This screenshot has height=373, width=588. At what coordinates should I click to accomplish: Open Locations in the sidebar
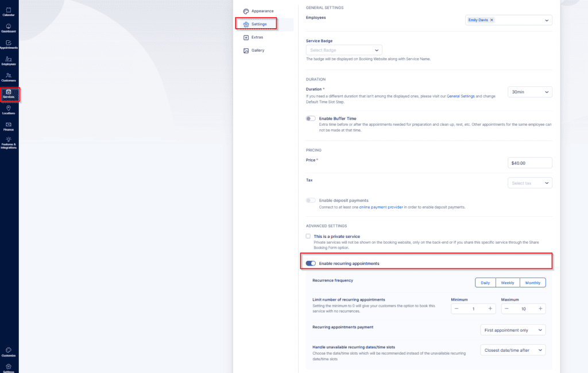[9, 110]
